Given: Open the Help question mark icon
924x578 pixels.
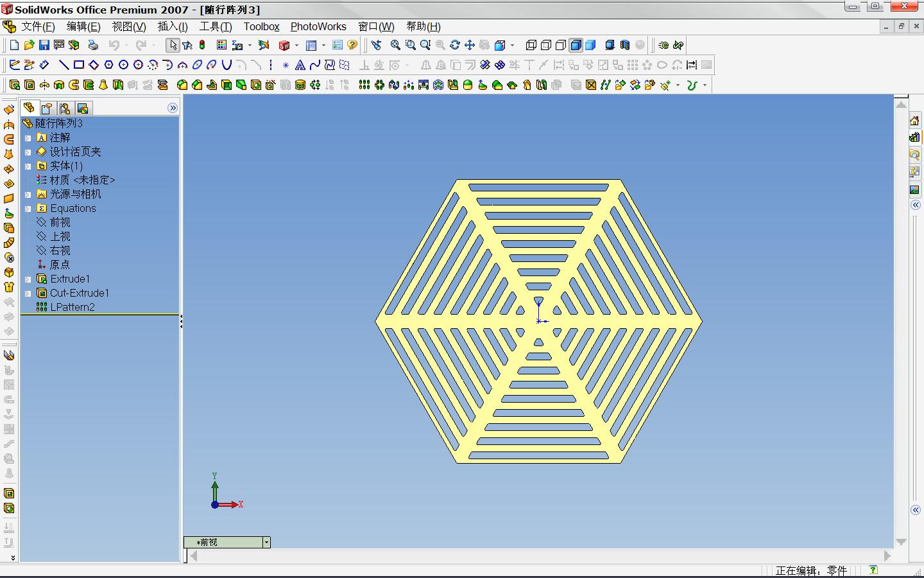Looking at the screenshot, I should pos(352,45).
